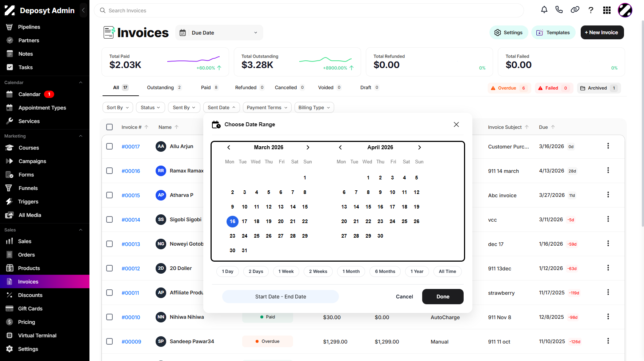The width and height of the screenshot is (644, 361).
Task: Collapse the sidebar with the arrow icon
Action: click(x=83, y=10)
